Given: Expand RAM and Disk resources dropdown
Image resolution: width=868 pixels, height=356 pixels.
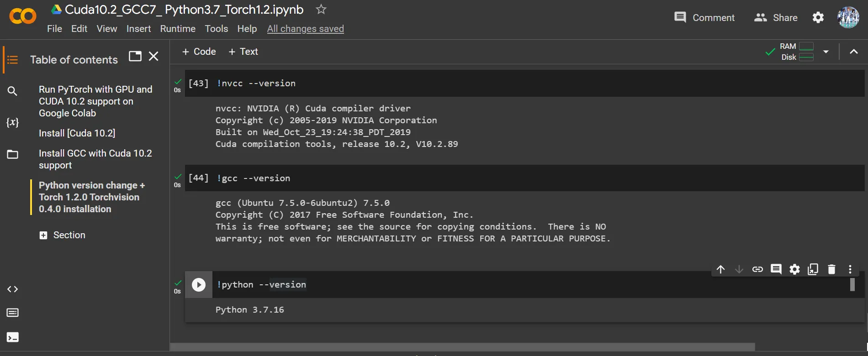Looking at the screenshot, I should click(x=826, y=52).
